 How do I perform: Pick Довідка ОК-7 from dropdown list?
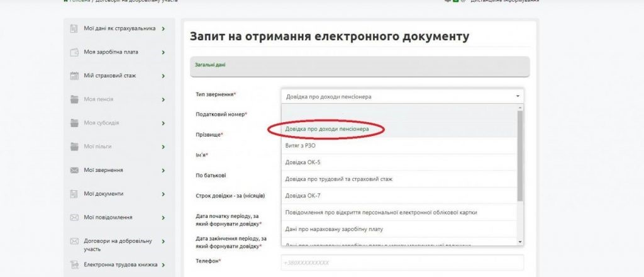(x=303, y=196)
